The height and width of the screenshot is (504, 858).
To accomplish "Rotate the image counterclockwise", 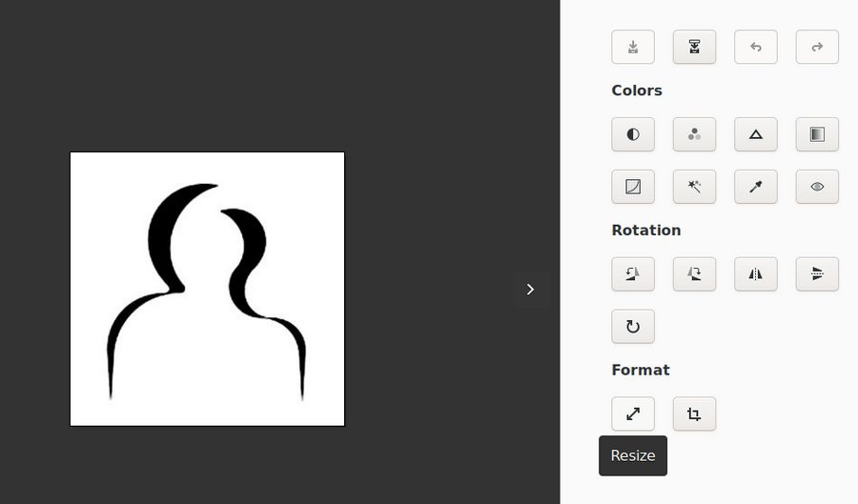I will pyautogui.click(x=633, y=274).
